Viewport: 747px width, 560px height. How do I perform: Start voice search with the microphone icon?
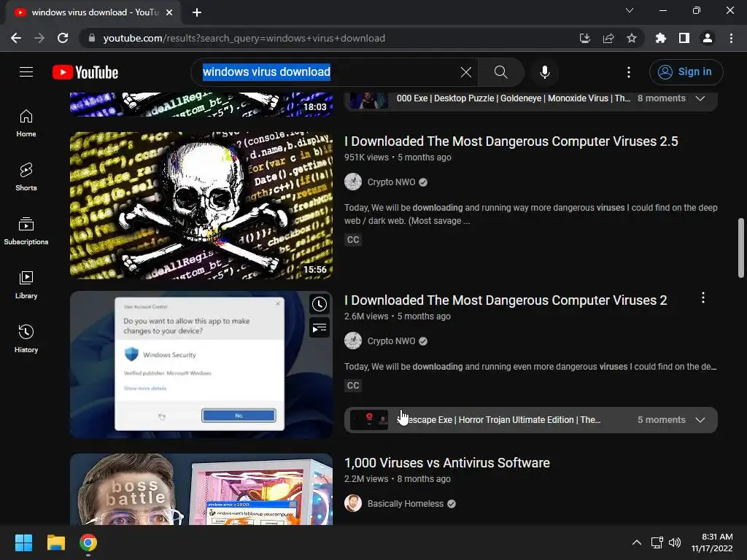(x=544, y=72)
